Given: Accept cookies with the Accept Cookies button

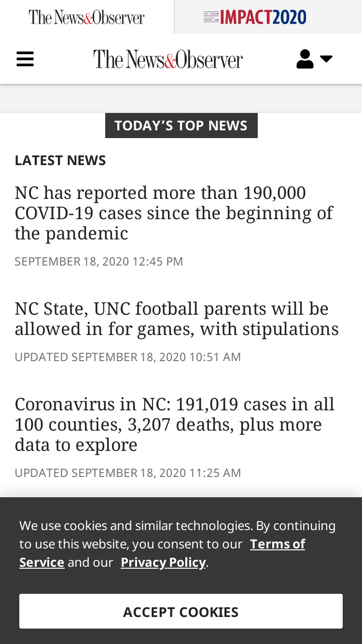Looking at the screenshot, I should (181, 611).
